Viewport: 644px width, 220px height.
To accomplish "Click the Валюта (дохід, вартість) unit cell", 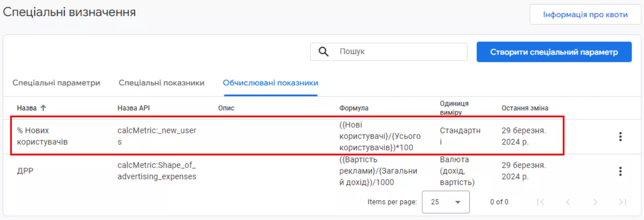I will (x=457, y=171).
